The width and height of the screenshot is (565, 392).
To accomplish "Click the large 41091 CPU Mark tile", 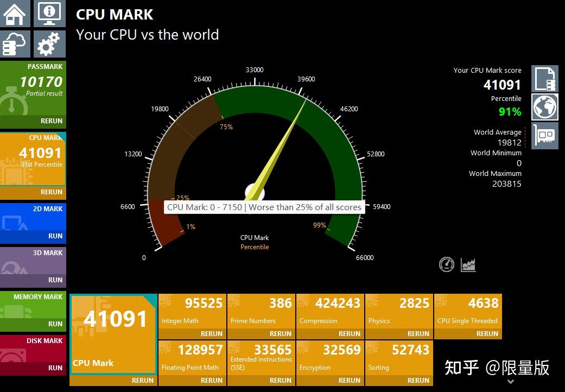I will (x=113, y=334).
